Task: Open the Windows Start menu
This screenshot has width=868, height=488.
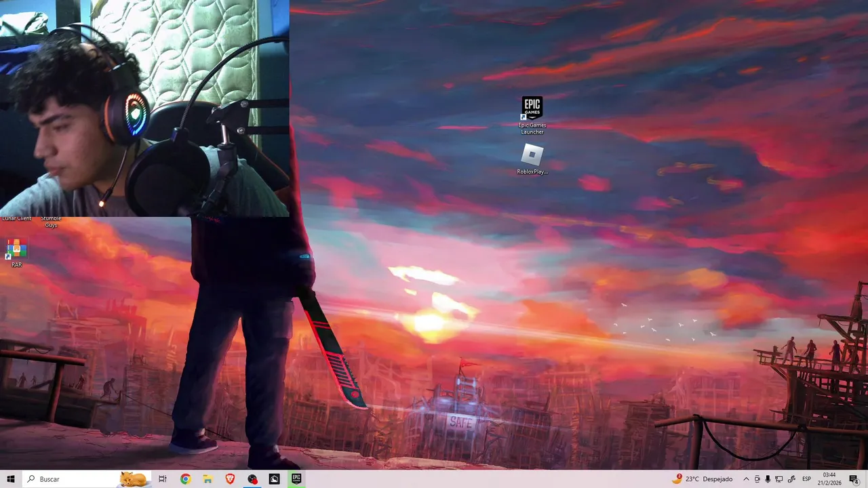Action: pyautogui.click(x=11, y=479)
